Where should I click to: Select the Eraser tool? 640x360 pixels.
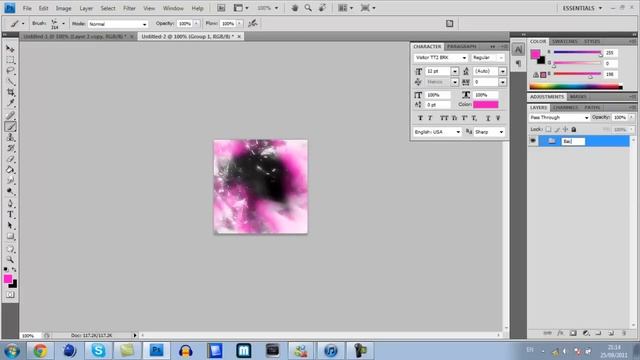click(10, 159)
